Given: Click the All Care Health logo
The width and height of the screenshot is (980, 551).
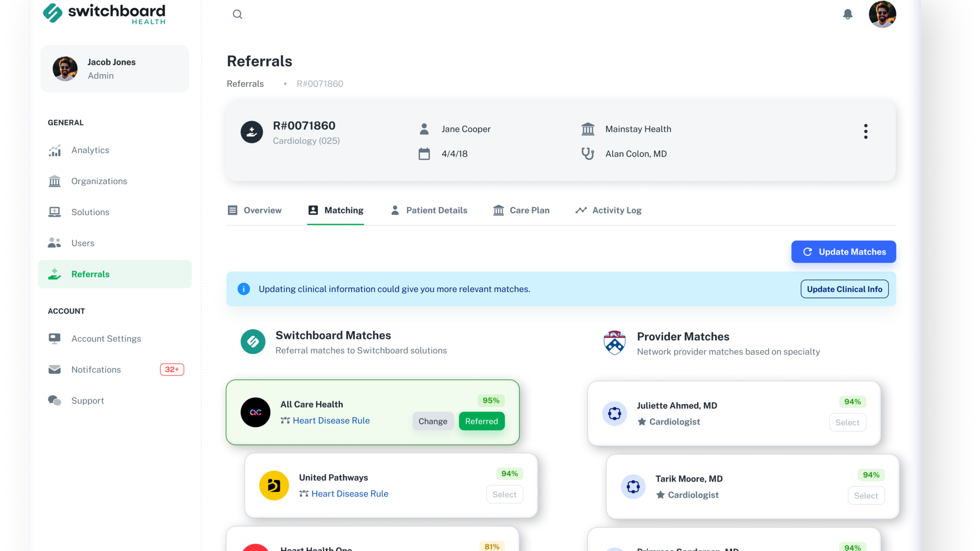Looking at the screenshot, I should [256, 412].
